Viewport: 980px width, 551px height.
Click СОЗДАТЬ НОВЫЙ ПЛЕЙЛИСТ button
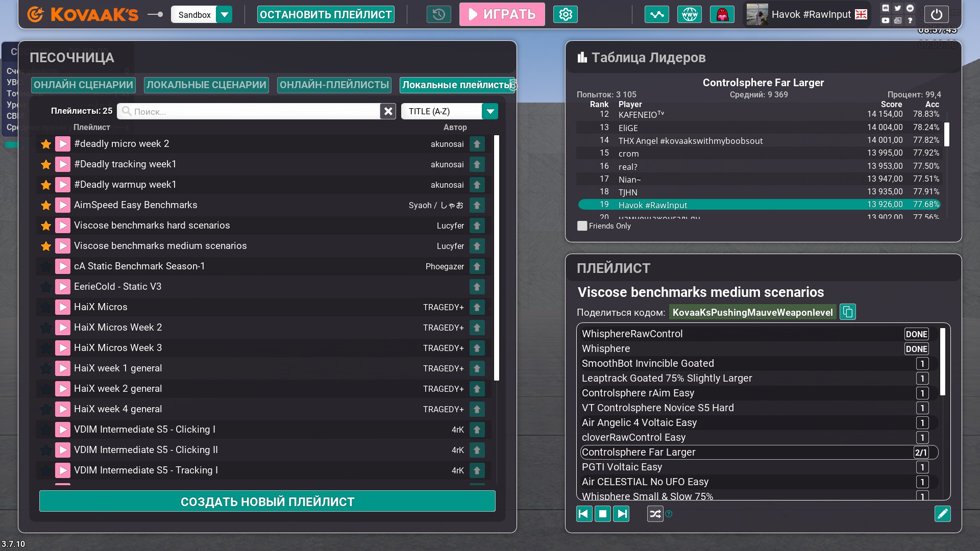pyautogui.click(x=267, y=502)
